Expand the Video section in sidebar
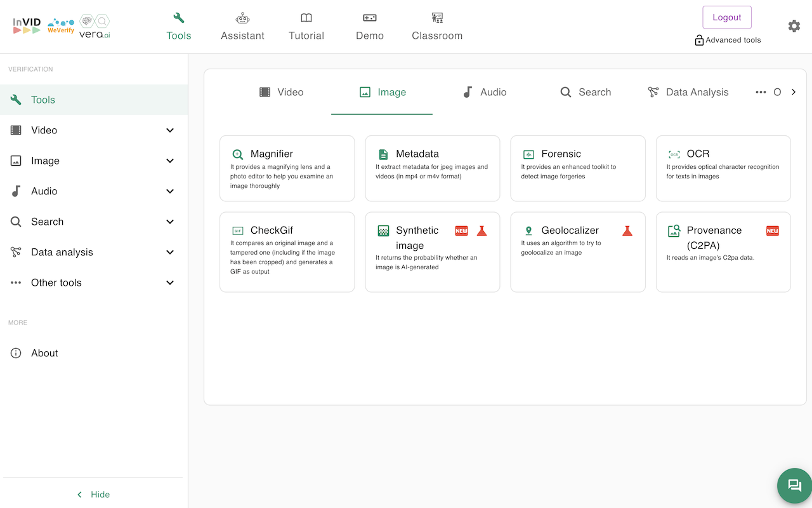The width and height of the screenshot is (812, 508). click(170, 130)
